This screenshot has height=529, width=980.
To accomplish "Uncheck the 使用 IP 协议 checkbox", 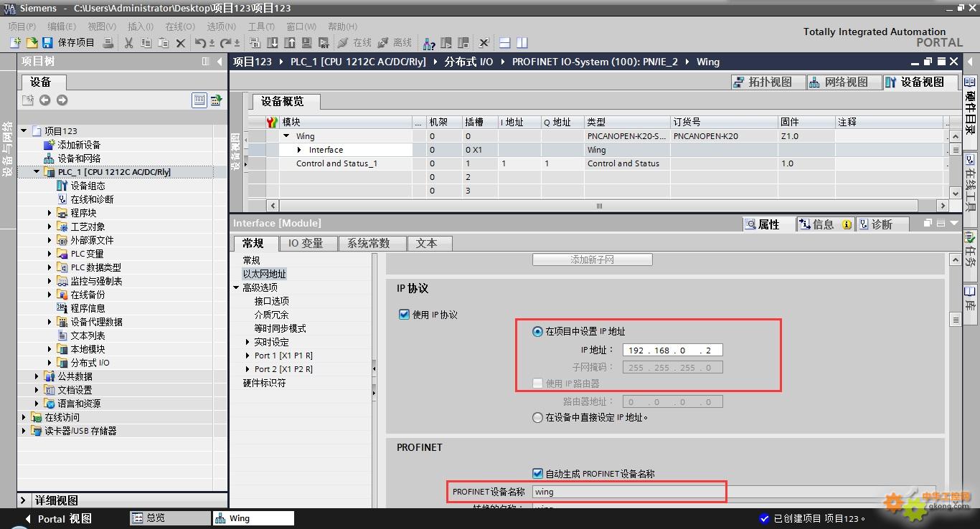I will click(404, 315).
